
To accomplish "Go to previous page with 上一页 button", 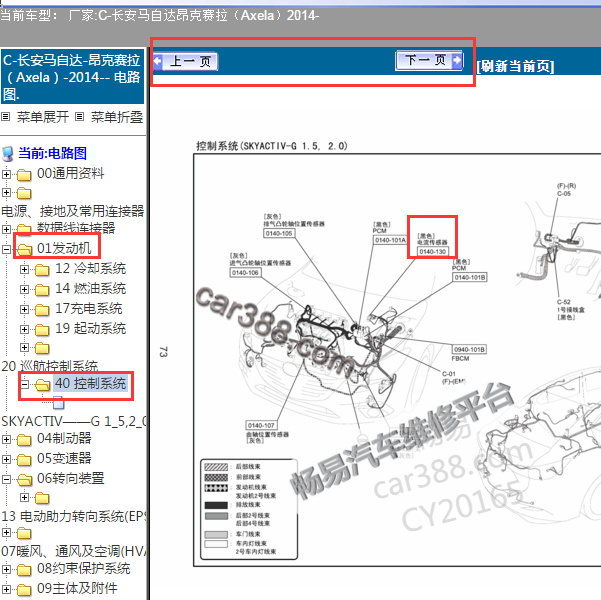I will [x=186, y=61].
